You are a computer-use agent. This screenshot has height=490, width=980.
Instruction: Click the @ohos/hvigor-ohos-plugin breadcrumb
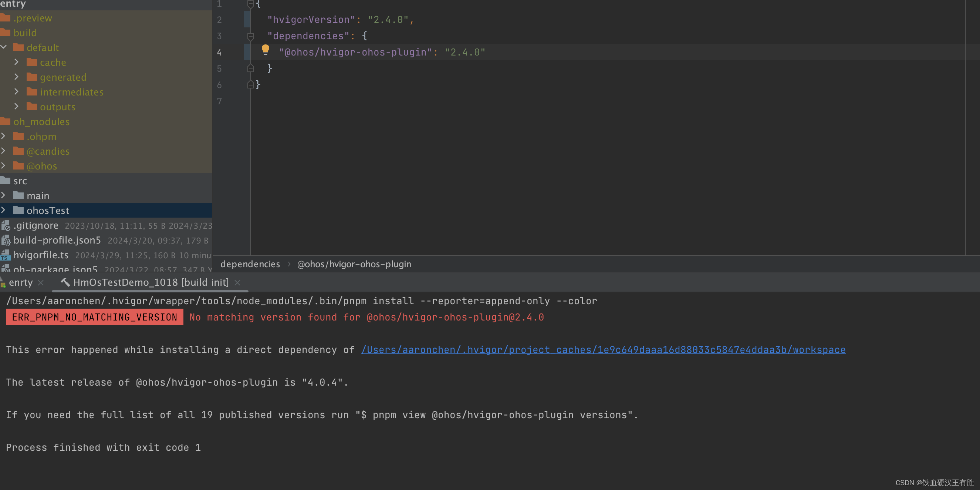pos(354,264)
